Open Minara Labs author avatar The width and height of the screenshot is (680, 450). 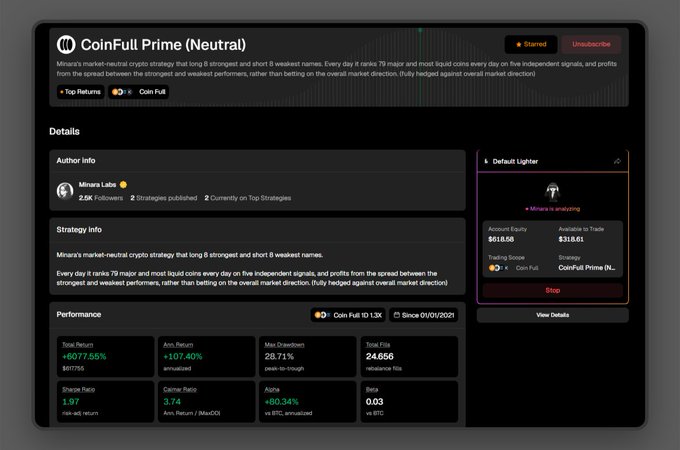[x=65, y=191]
